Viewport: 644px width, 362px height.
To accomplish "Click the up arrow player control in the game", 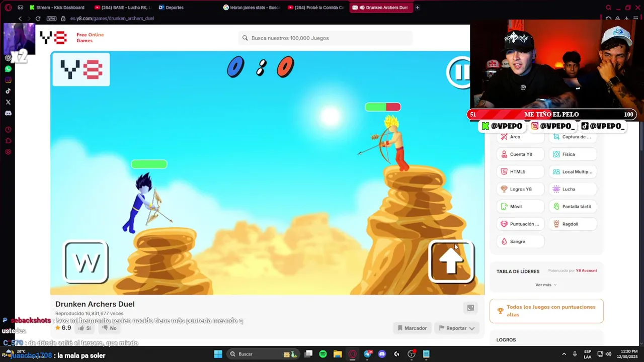I will [x=451, y=261].
